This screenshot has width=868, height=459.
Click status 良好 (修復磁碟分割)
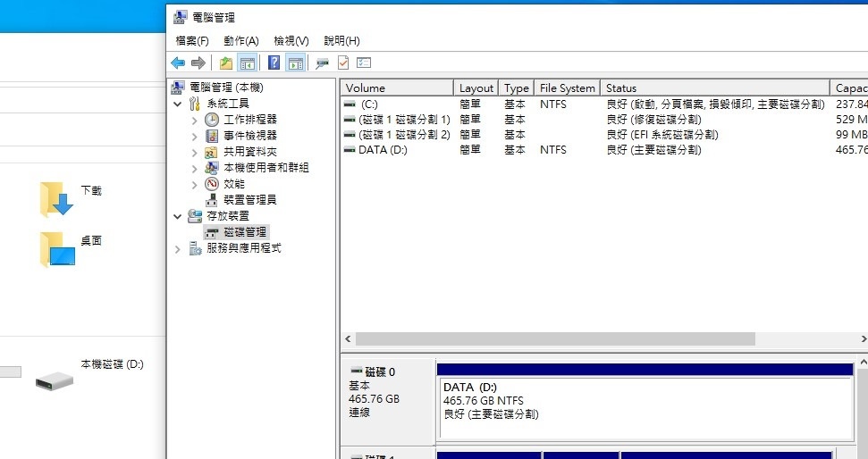pyautogui.click(x=653, y=119)
